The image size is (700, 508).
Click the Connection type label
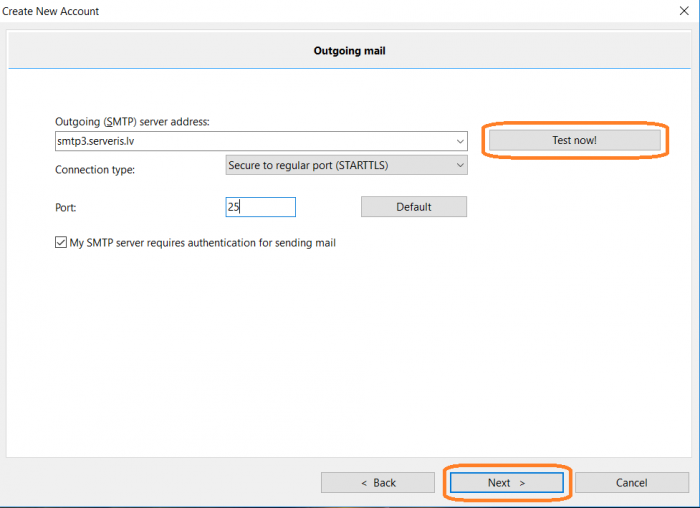point(95,170)
